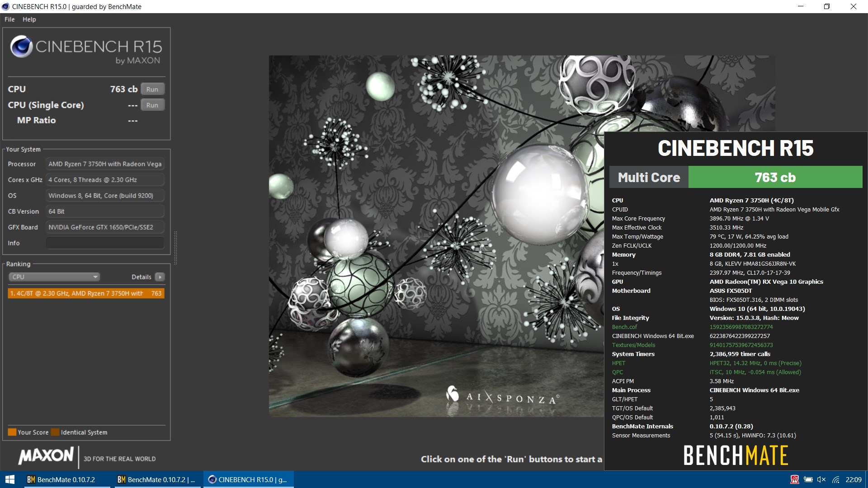The height and width of the screenshot is (488, 868).
Task: Open the Help menu
Action: click(x=29, y=19)
